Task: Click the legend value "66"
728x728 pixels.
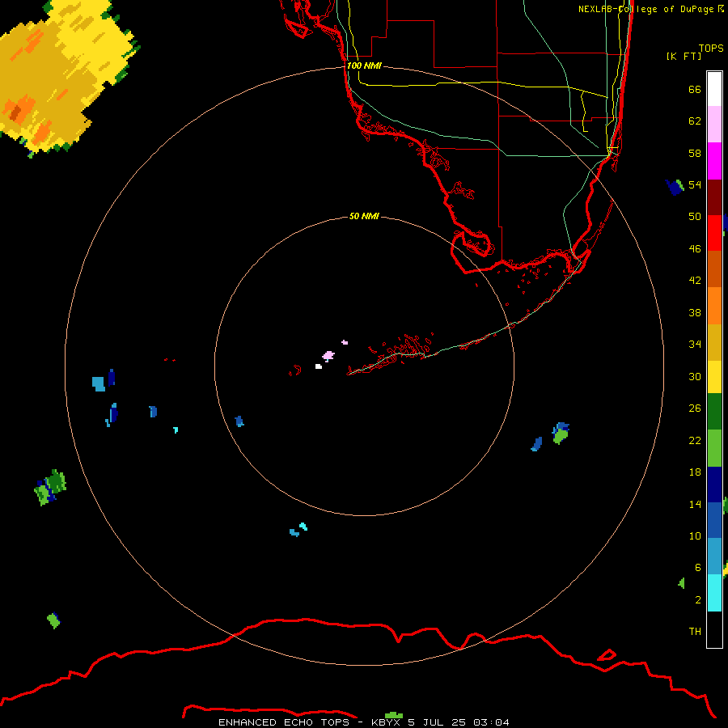Action: [695, 89]
